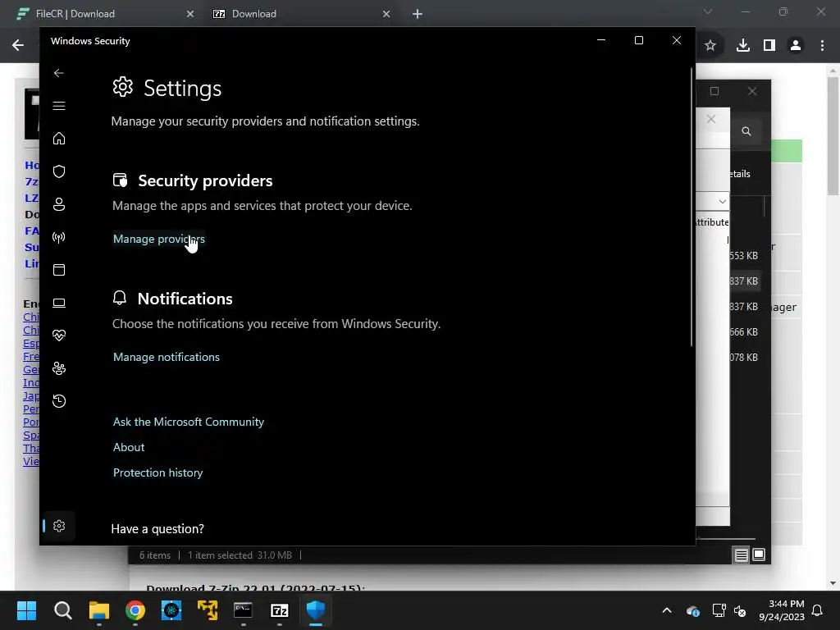This screenshot has width=840, height=630.
Task: Switch to FileCR Download browser tab
Action: 75,14
